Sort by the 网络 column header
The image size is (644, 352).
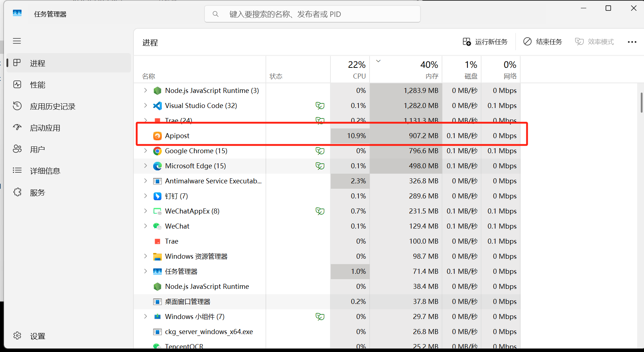[x=501, y=70]
